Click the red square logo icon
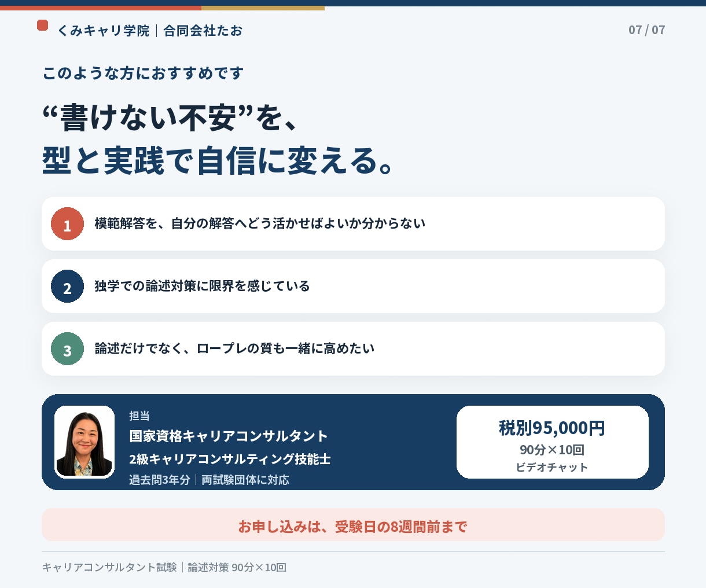 coord(42,25)
